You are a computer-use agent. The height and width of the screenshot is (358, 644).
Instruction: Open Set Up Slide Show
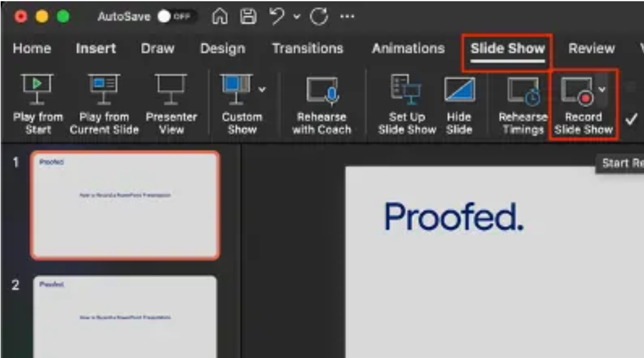pos(407,104)
